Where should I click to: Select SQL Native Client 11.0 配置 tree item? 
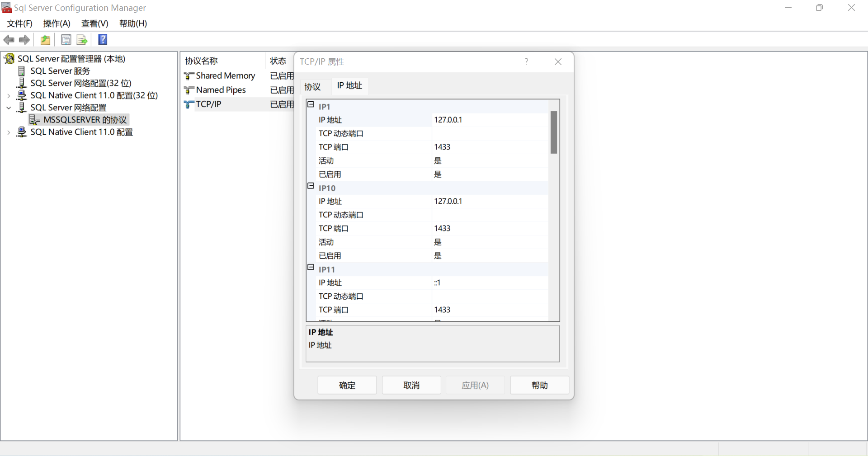click(81, 132)
